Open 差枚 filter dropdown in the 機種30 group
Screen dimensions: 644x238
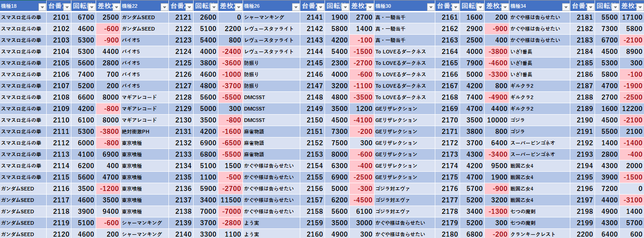[x=504, y=7]
